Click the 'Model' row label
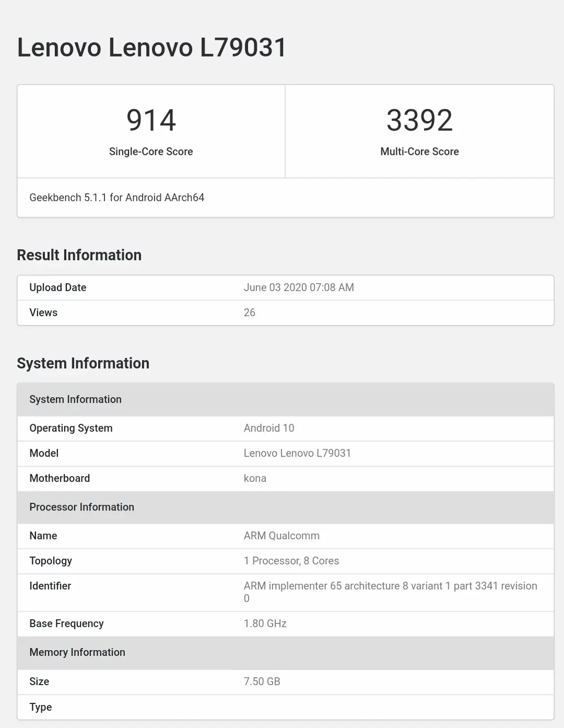The width and height of the screenshot is (564, 728). (44, 453)
